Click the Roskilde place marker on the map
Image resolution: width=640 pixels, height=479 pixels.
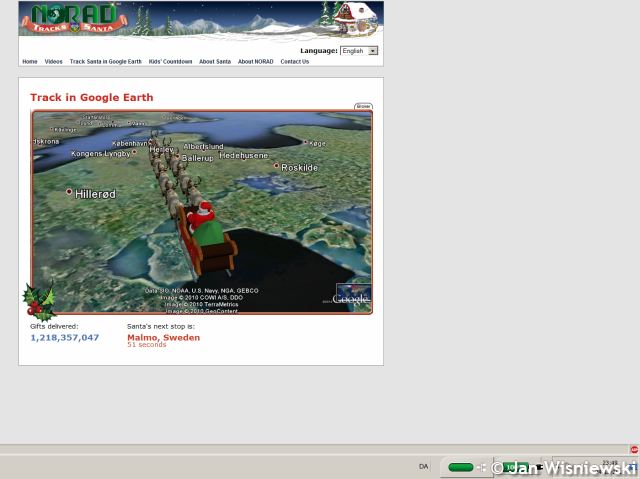pyautogui.click(x=276, y=166)
